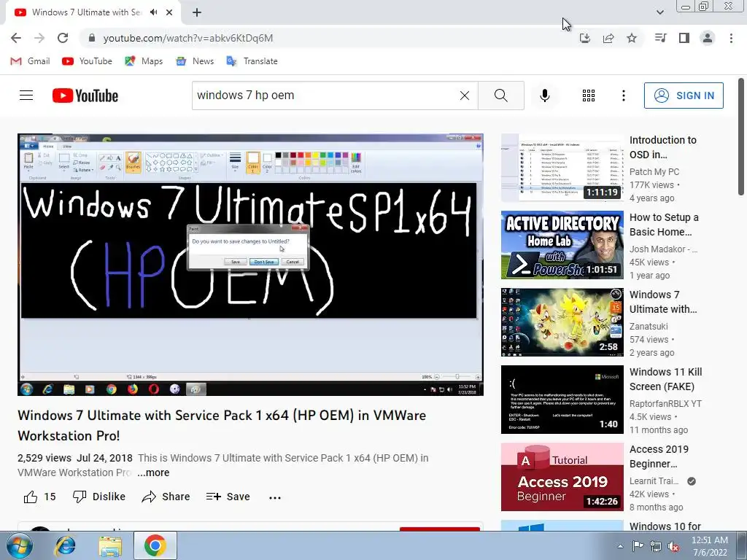The width and height of the screenshot is (747, 560).
Task: Close the Windows 7 Ultimate tab
Action: [169, 12]
